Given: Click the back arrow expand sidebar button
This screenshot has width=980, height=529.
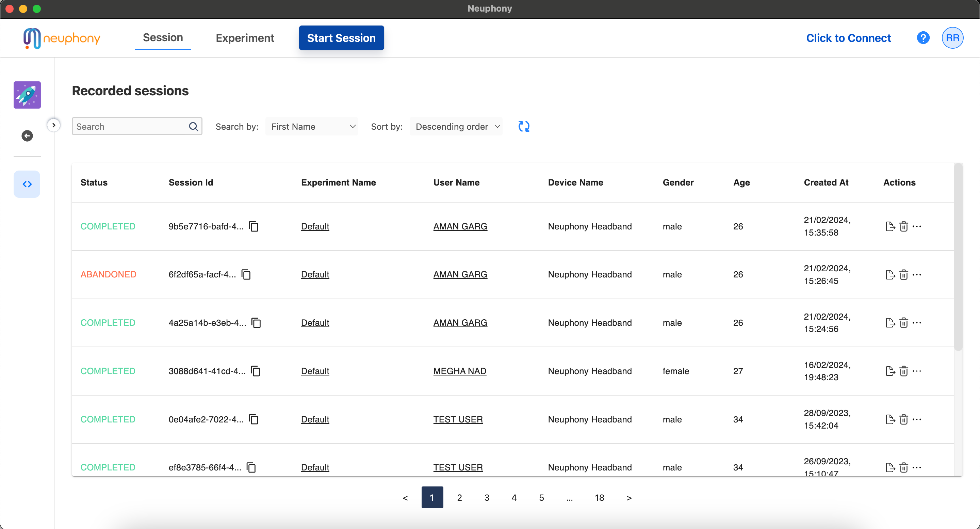Looking at the screenshot, I should (x=27, y=135).
